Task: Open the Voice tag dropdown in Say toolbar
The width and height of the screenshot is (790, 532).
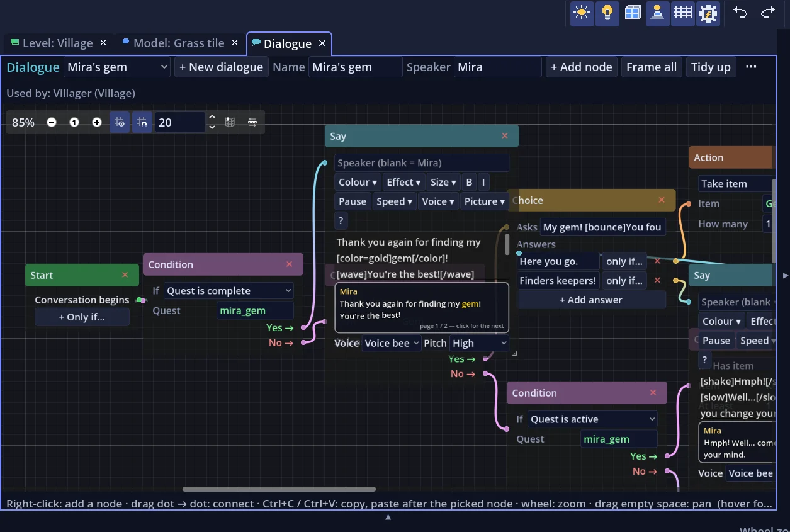Action: 438,202
